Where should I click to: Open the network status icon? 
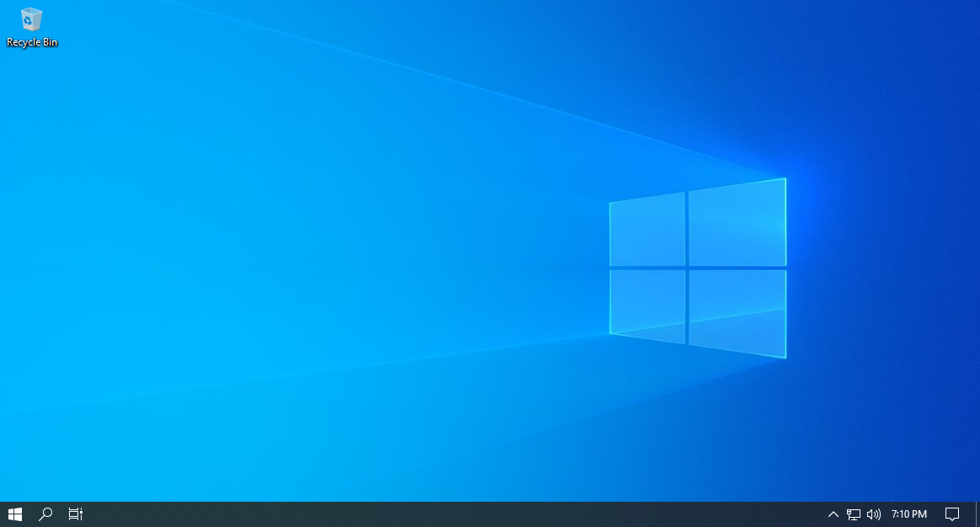(x=854, y=514)
